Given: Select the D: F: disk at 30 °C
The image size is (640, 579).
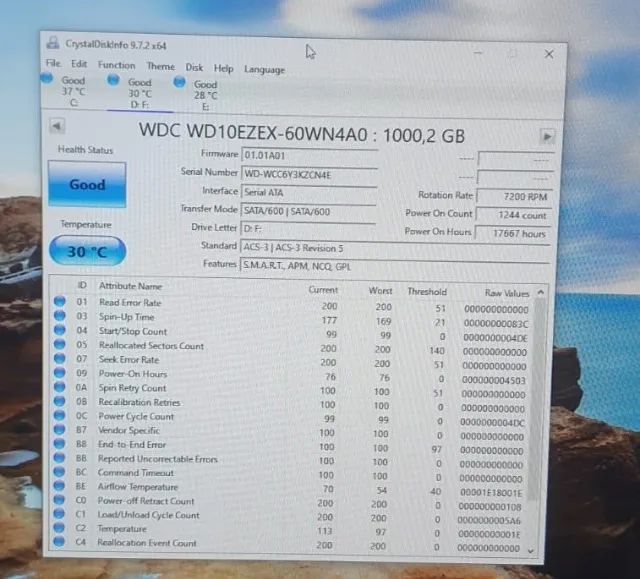Looking at the screenshot, I should pyautogui.click(x=140, y=93).
